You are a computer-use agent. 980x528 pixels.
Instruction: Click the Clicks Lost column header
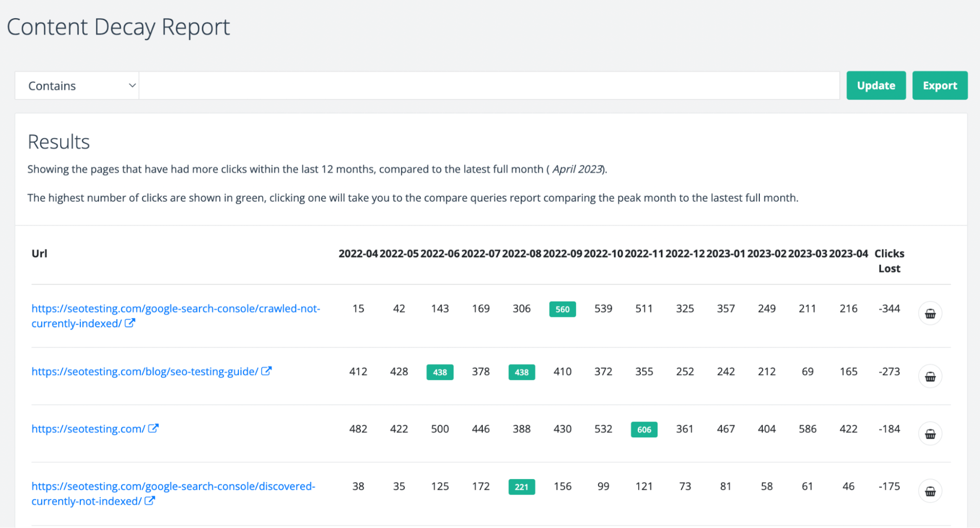pos(889,261)
